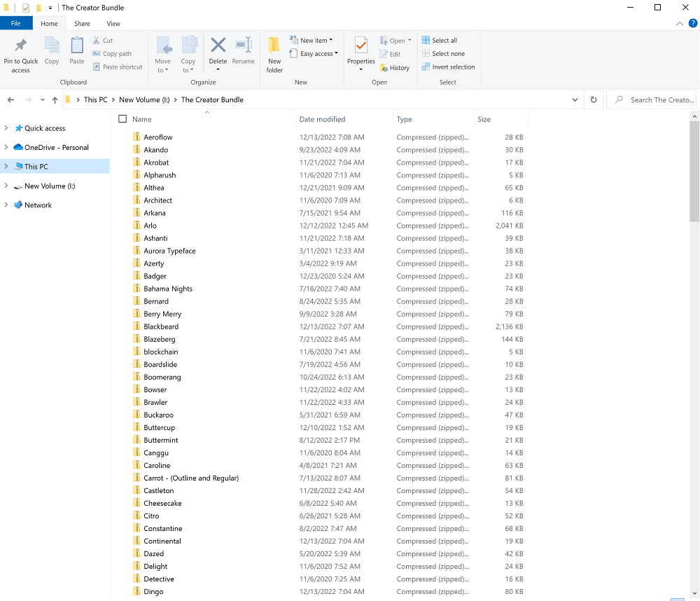Sort files by Size column header
This screenshot has width=700, height=601.
[484, 119]
